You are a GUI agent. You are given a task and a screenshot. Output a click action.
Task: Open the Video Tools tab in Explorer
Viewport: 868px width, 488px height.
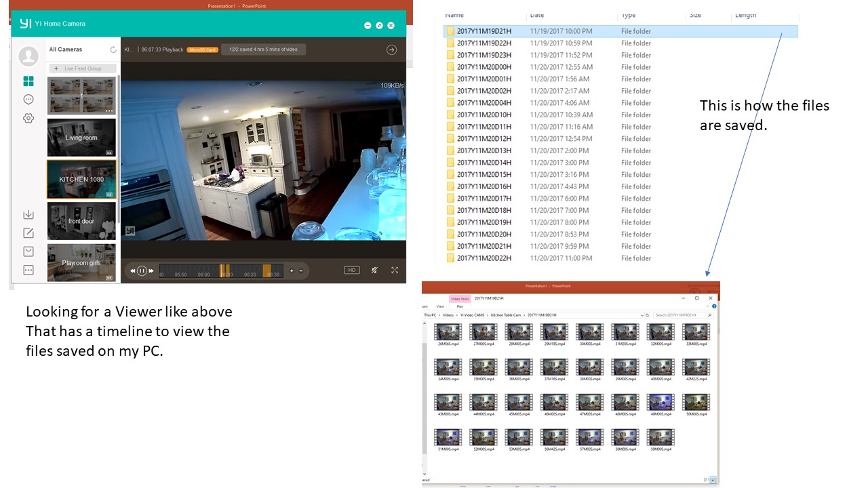pos(460,299)
